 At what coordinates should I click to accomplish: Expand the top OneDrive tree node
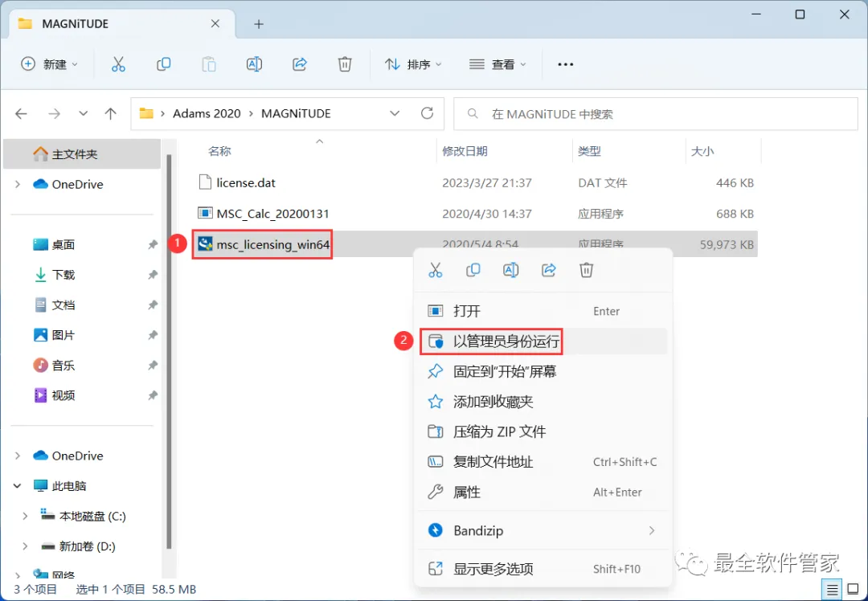(17, 184)
